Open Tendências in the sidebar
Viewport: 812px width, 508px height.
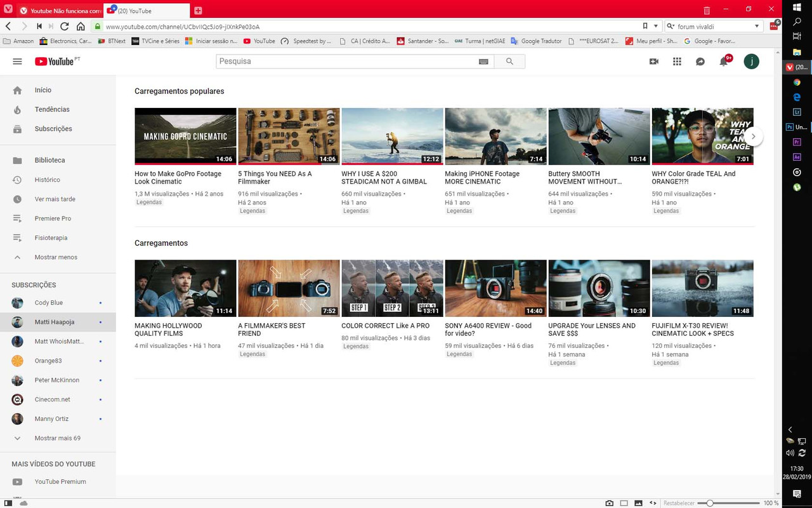[58, 109]
